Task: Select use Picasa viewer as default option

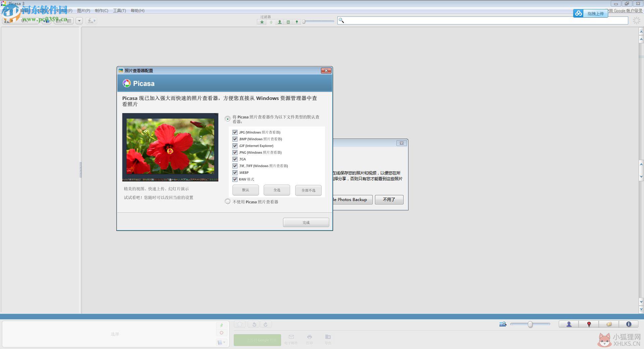Action: pyautogui.click(x=228, y=119)
